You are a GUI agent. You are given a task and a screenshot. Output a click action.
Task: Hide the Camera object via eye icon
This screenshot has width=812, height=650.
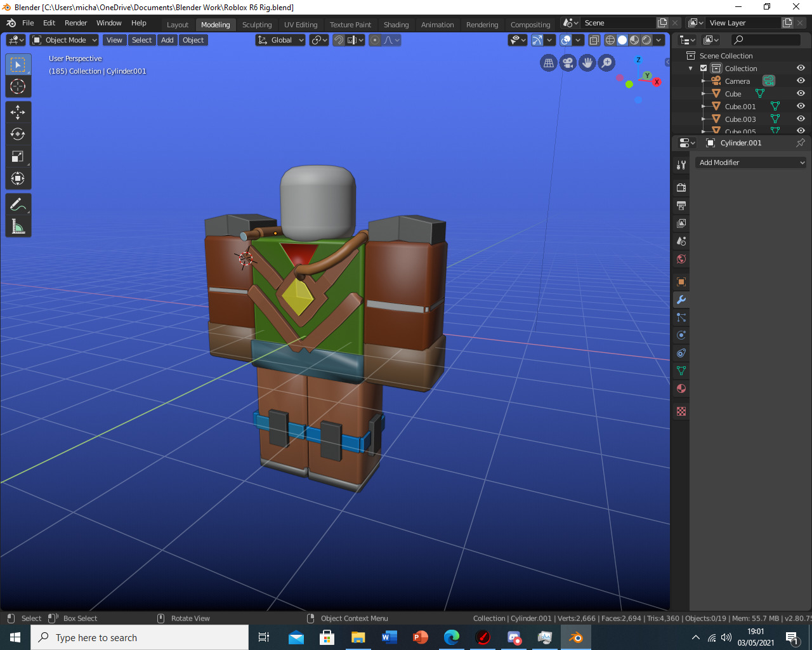pos(801,81)
